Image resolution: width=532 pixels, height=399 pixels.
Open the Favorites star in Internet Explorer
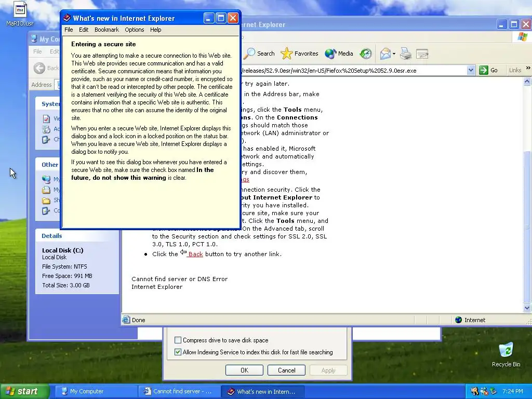(300, 54)
